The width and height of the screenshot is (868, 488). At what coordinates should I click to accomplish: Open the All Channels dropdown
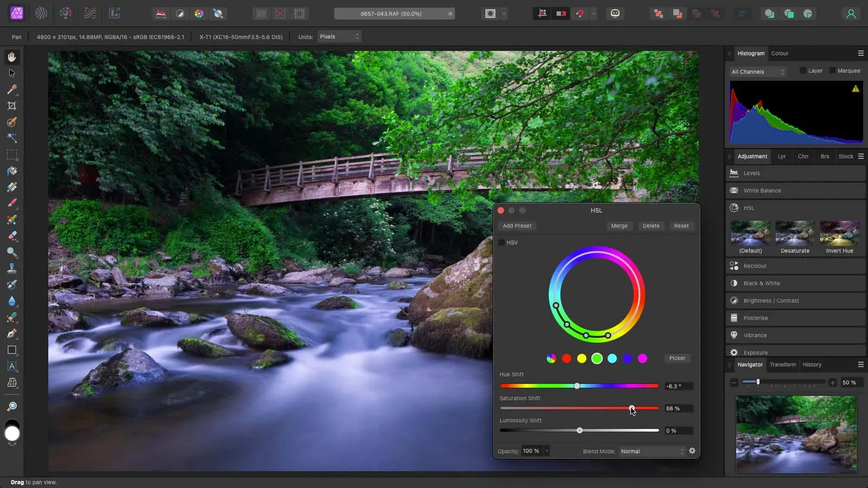pyautogui.click(x=757, y=72)
